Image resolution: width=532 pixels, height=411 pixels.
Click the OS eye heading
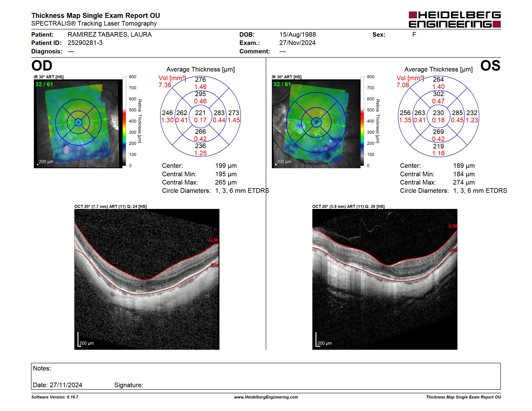click(490, 65)
